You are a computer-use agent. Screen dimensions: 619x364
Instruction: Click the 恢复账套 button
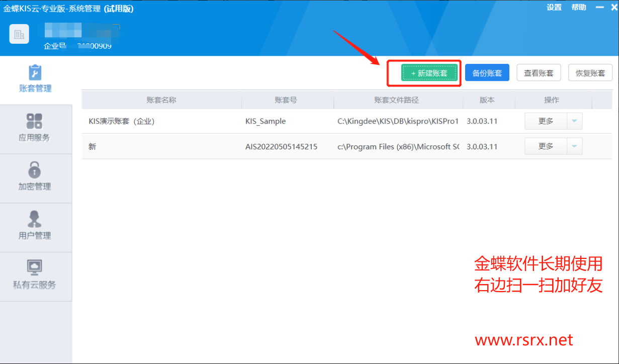[590, 73]
